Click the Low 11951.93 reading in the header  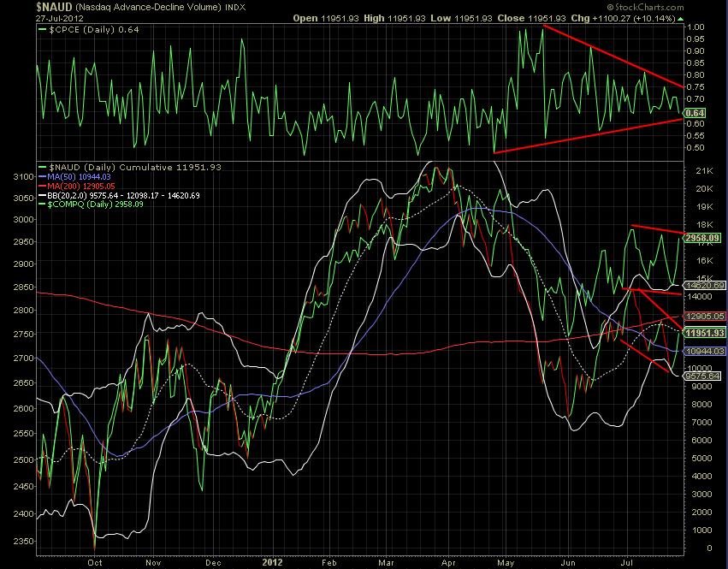click(461, 19)
